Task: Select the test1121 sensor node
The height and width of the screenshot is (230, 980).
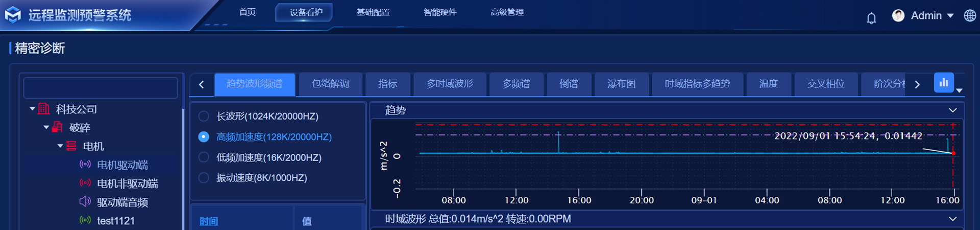Action: 115,221
